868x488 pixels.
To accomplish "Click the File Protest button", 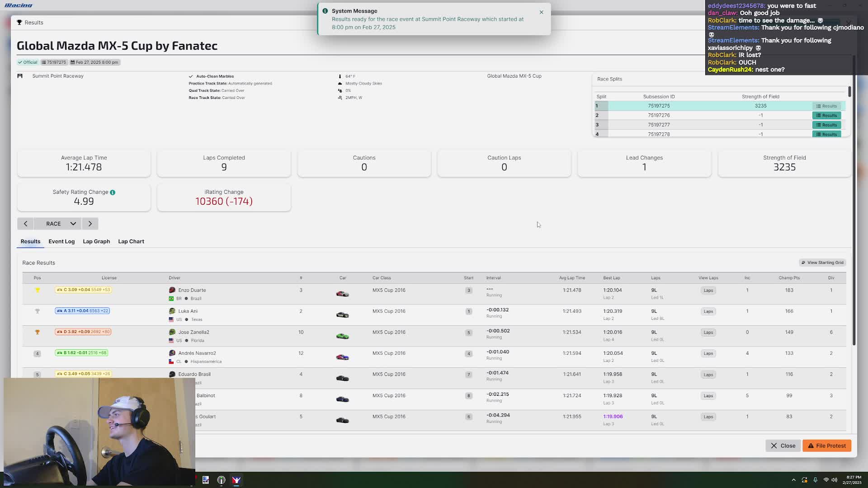I will point(827,446).
